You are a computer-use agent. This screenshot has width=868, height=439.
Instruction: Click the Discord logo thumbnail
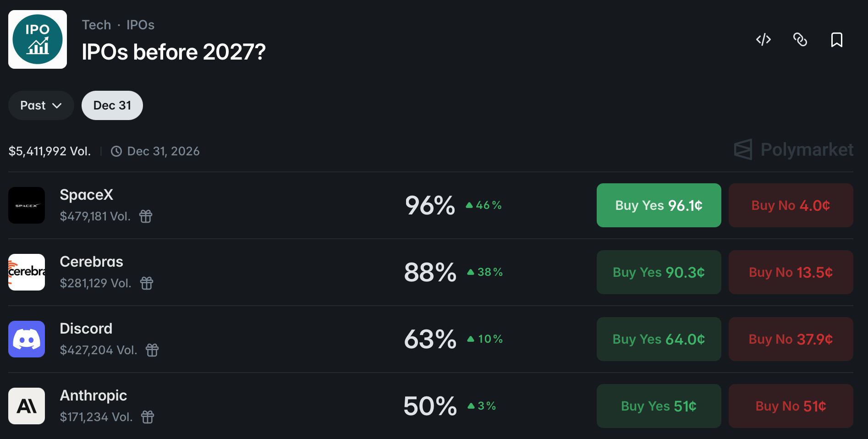[27, 339]
